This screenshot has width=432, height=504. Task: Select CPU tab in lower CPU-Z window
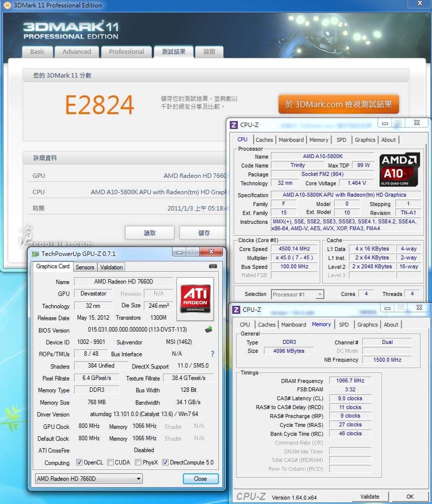click(245, 325)
